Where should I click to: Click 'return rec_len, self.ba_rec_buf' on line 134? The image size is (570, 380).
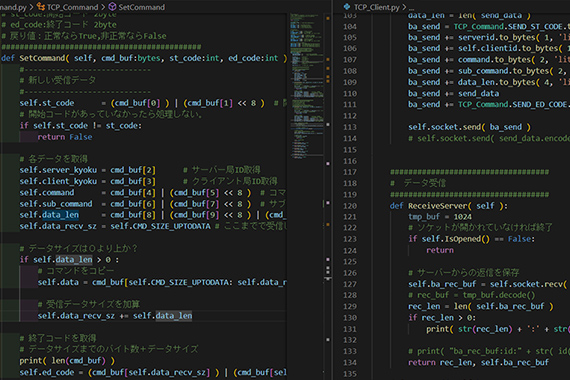[478, 363]
